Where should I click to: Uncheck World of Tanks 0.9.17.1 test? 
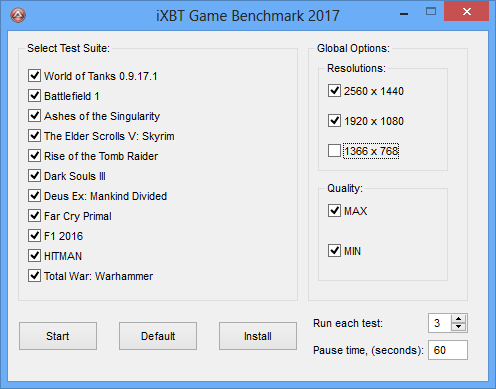pyautogui.click(x=34, y=76)
